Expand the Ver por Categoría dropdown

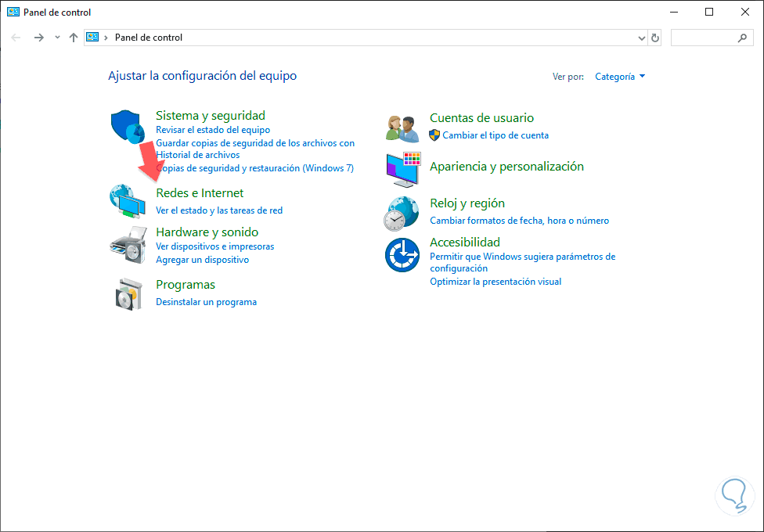coord(620,77)
